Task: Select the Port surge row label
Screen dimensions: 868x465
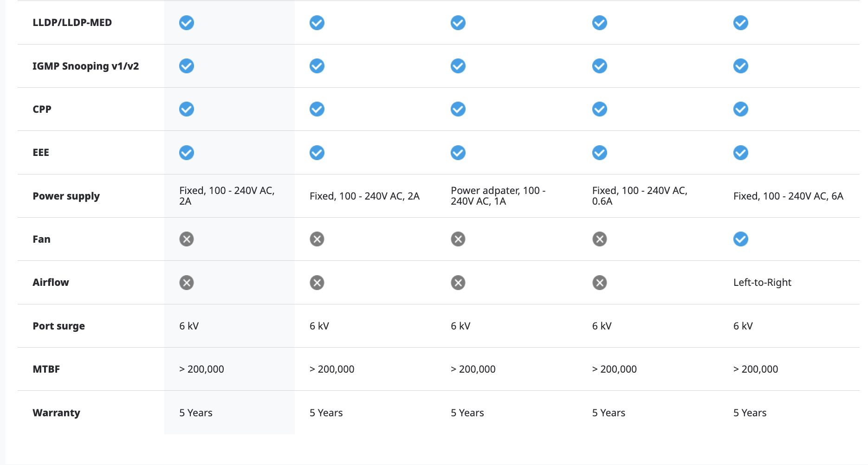Action: coord(58,326)
